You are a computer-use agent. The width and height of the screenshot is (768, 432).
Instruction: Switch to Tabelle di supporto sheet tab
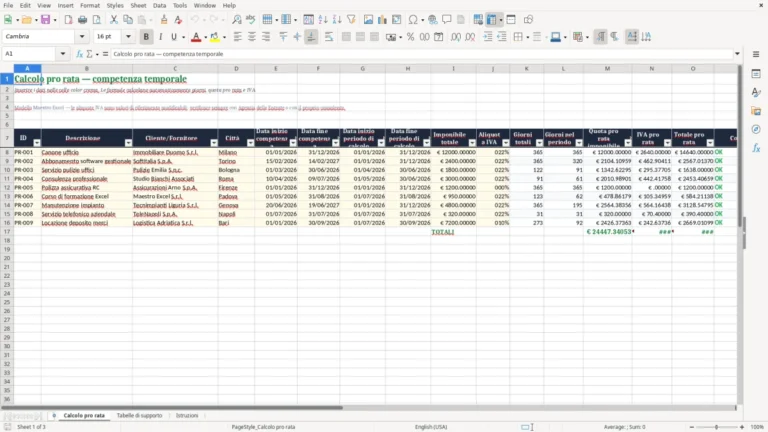139,415
